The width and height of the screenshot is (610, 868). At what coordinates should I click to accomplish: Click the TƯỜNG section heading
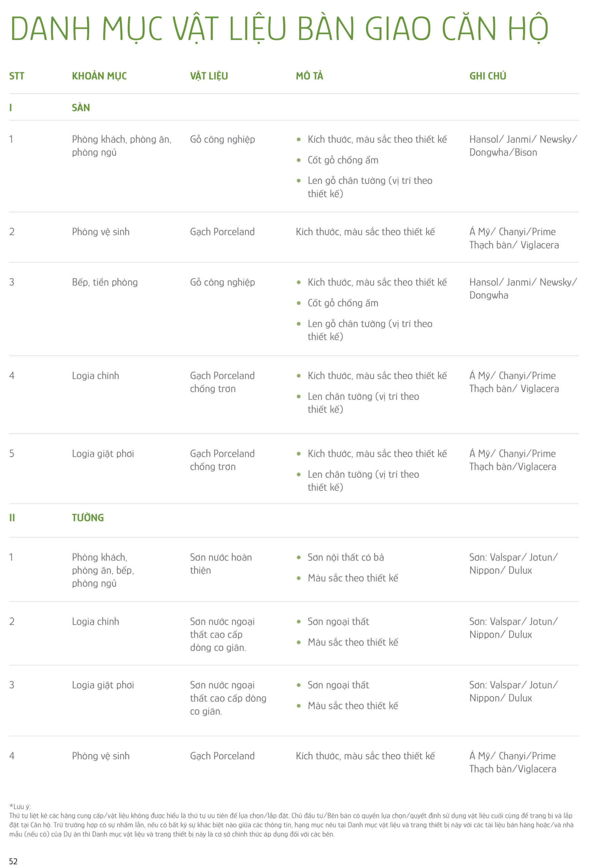[88, 517]
